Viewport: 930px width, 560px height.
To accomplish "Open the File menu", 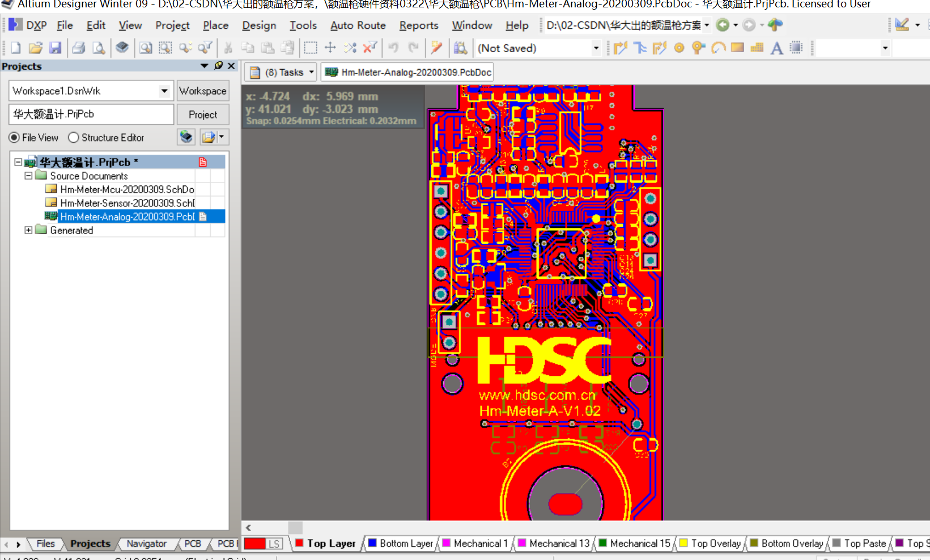I will (65, 26).
